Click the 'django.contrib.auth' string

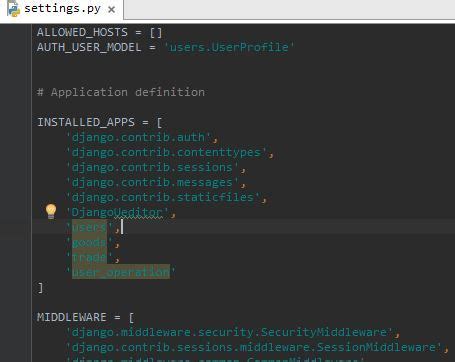[x=139, y=137]
